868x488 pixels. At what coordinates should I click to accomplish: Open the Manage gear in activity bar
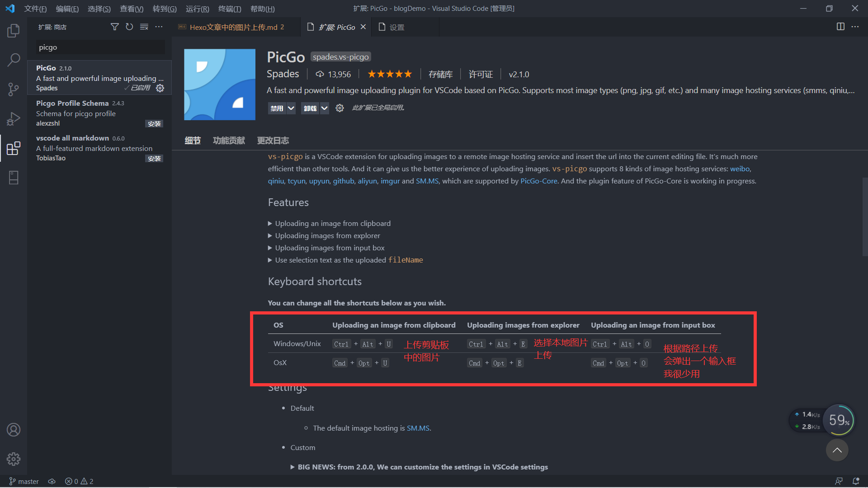point(14,459)
